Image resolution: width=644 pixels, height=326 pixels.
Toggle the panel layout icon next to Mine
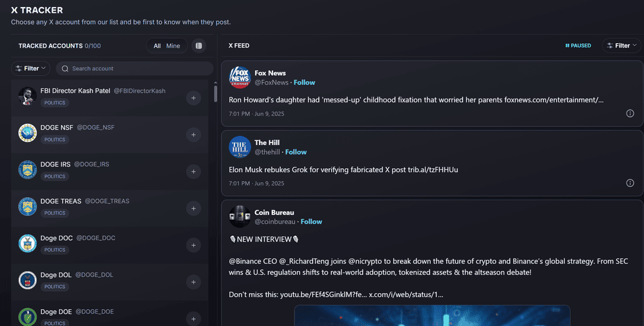point(199,46)
